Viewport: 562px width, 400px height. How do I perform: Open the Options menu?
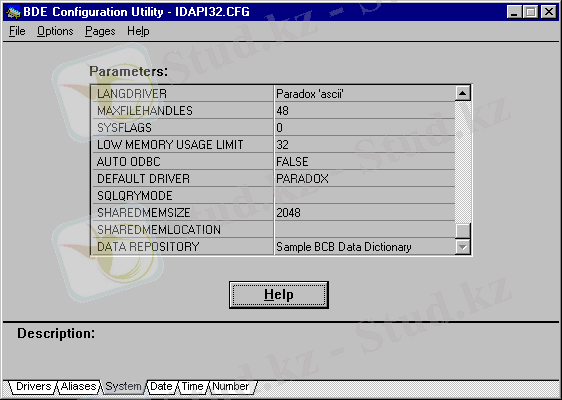click(x=55, y=32)
